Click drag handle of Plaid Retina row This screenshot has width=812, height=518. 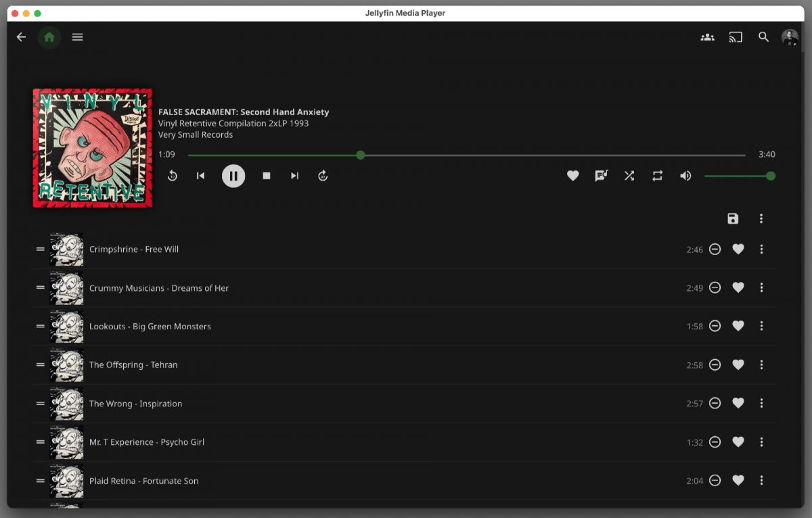tap(40, 480)
